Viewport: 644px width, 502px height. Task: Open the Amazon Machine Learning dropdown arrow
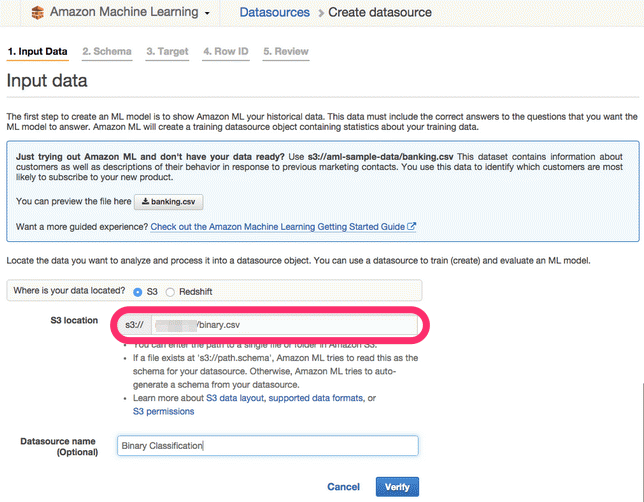(x=207, y=14)
